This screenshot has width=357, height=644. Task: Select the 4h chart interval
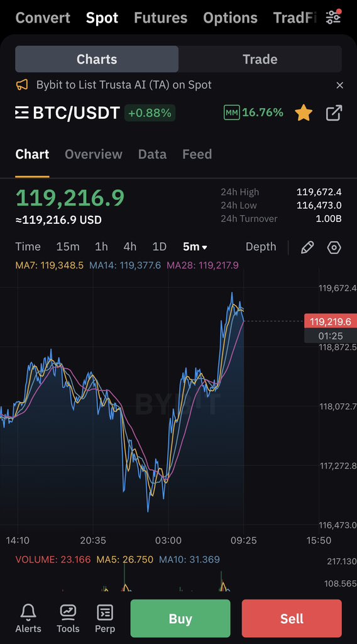click(129, 247)
